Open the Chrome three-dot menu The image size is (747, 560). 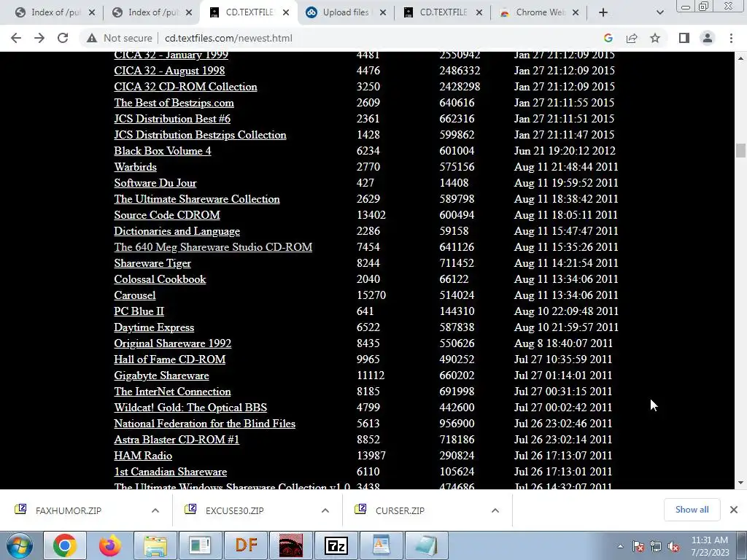pos(731,38)
